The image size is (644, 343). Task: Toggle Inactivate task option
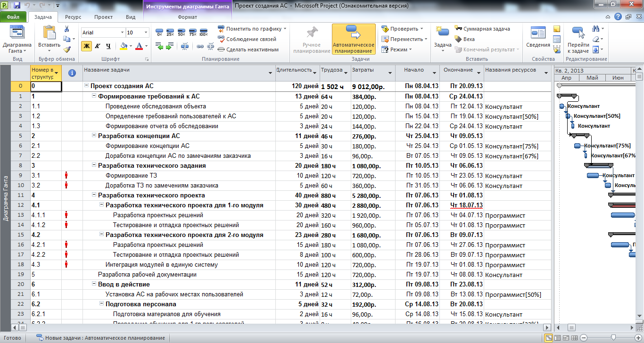(x=248, y=49)
